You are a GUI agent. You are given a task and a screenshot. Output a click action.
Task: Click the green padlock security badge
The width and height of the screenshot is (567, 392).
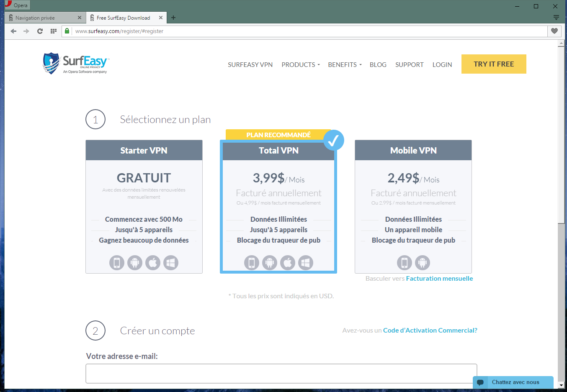pyautogui.click(x=67, y=31)
